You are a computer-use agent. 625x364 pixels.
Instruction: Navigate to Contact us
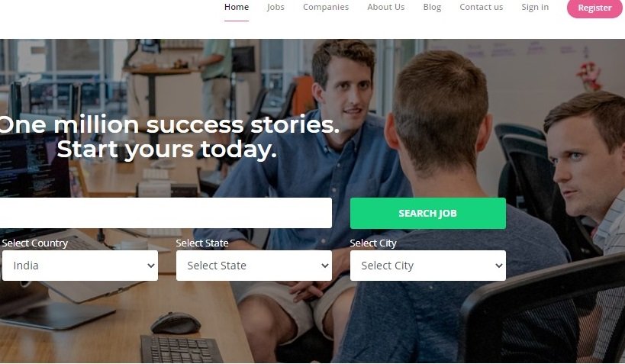tap(481, 7)
